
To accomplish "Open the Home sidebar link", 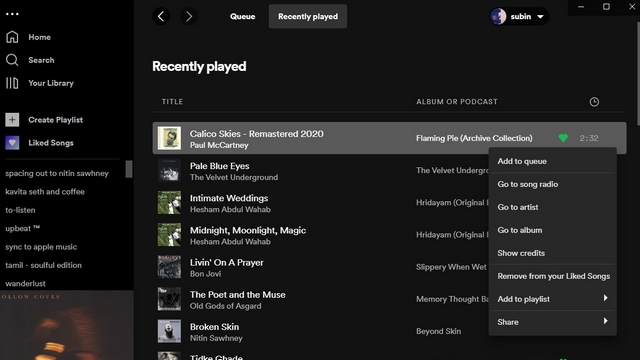I will point(40,37).
